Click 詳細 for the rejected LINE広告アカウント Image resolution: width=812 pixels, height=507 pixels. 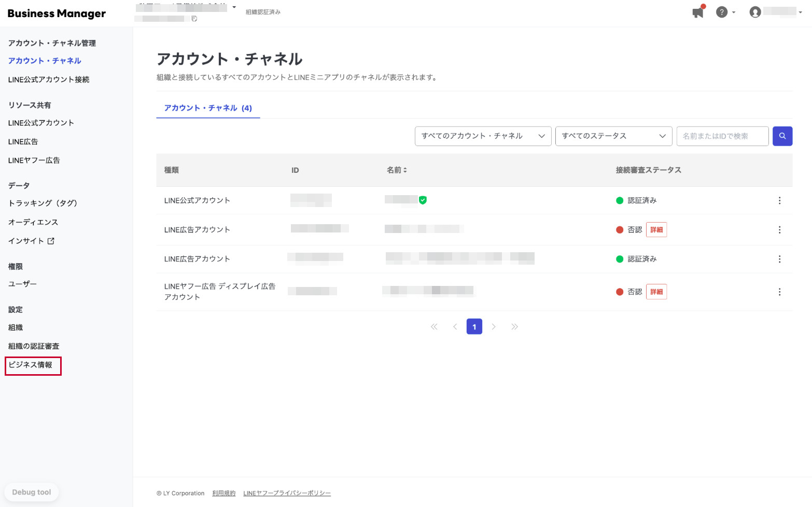tap(656, 230)
